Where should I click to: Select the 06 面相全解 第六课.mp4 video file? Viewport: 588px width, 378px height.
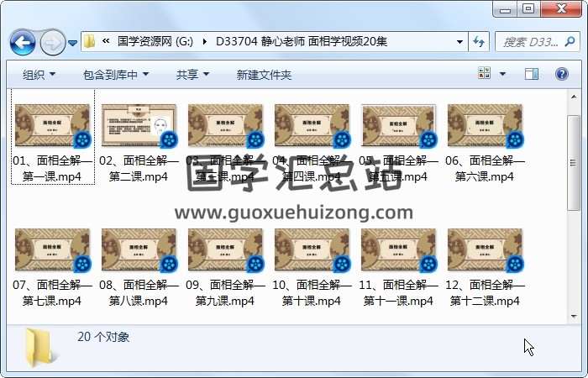(x=485, y=143)
